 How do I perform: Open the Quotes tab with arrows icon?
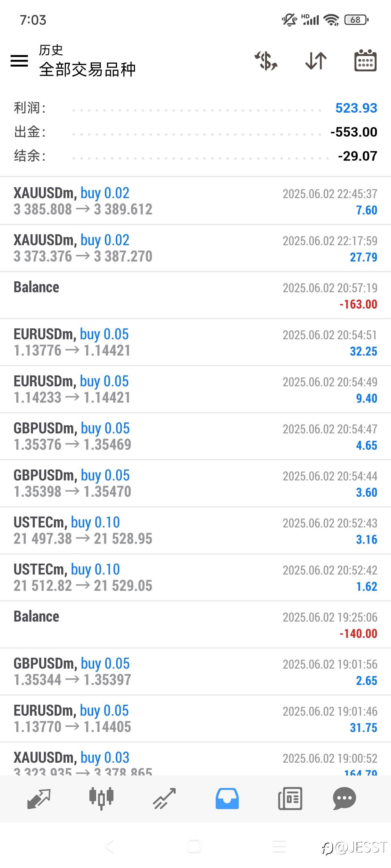38,798
